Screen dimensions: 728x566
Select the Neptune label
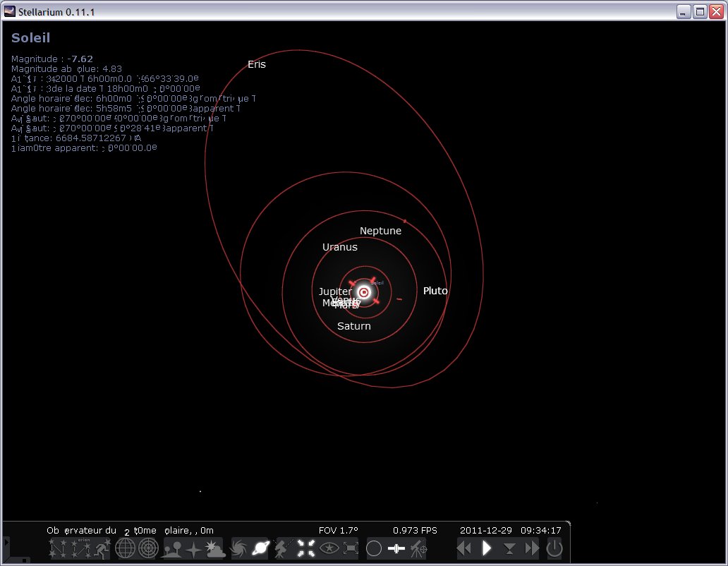(x=380, y=231)
